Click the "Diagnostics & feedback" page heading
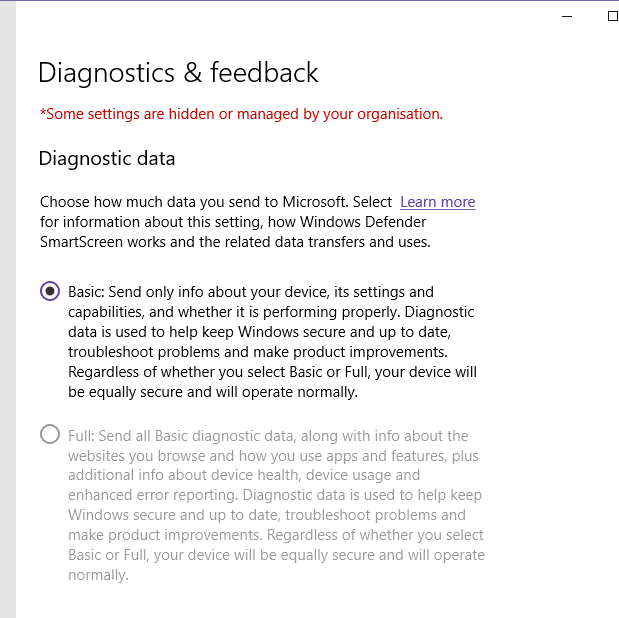The image size is (619, 618). click(178, 72)
